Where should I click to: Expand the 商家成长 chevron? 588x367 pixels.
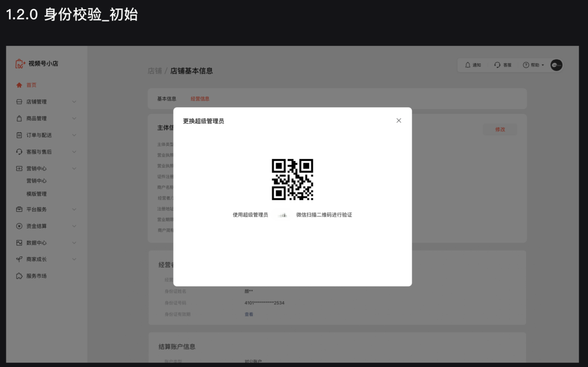click(x=74, y=259)
